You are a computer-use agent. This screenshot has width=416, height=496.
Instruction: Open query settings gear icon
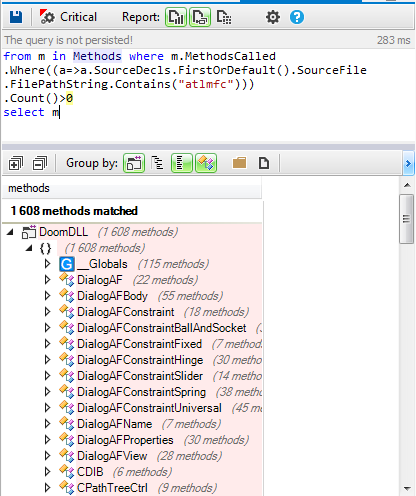point(273,17)
